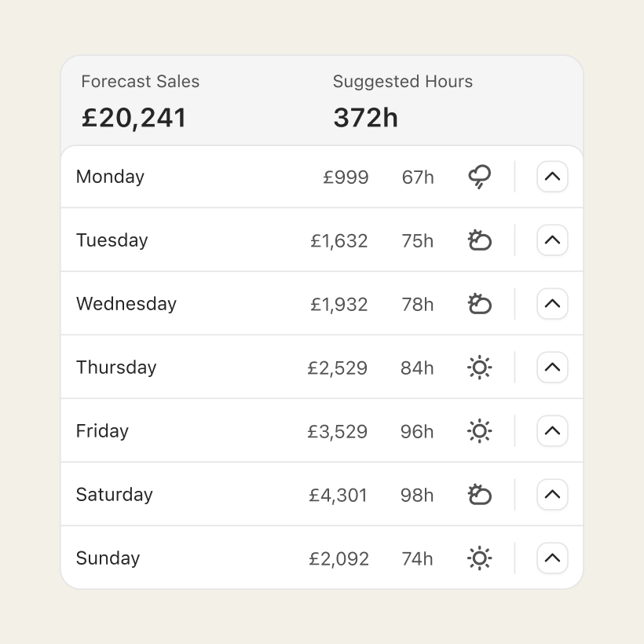Click the Saturday day label
The image size is (644, 644).
pyautogui.click(x=115, y=495)
